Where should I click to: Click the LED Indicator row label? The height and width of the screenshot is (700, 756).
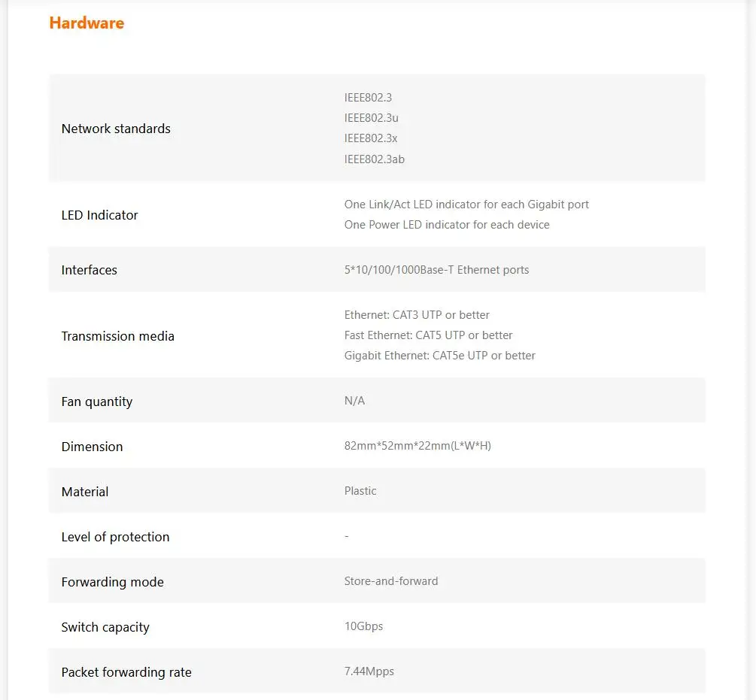[99, 215]
